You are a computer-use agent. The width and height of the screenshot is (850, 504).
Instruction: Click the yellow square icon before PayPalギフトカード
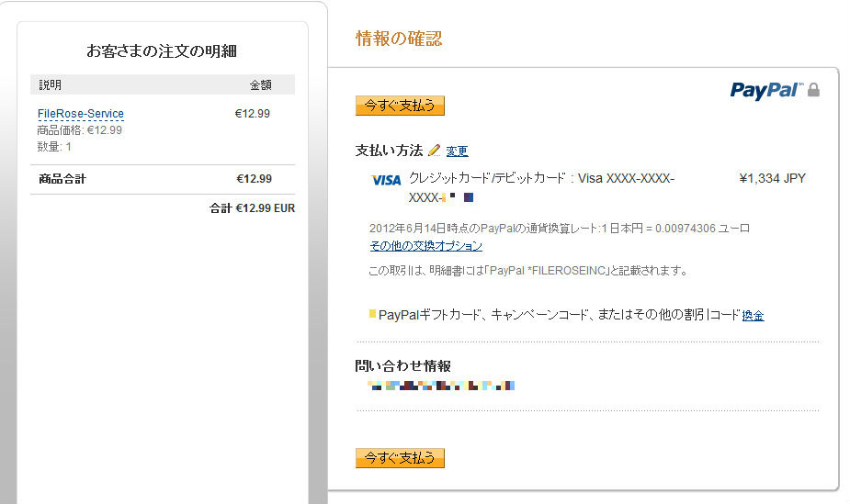(372, 313)
